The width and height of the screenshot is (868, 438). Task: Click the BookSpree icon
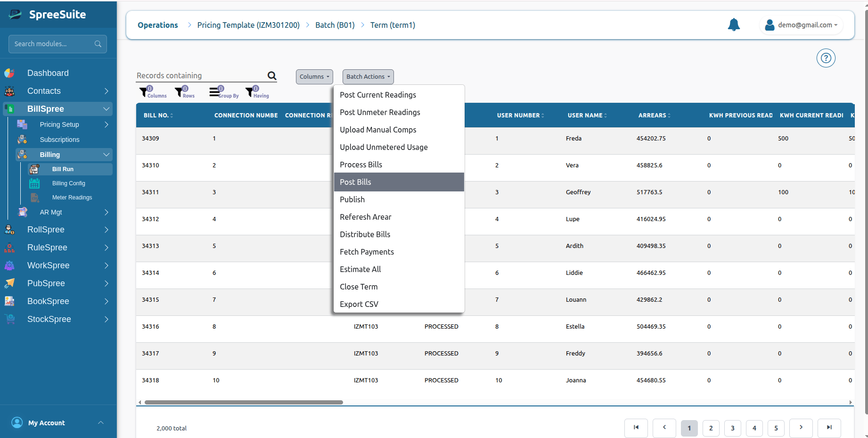pyautogui.click(x=9, y=301)
